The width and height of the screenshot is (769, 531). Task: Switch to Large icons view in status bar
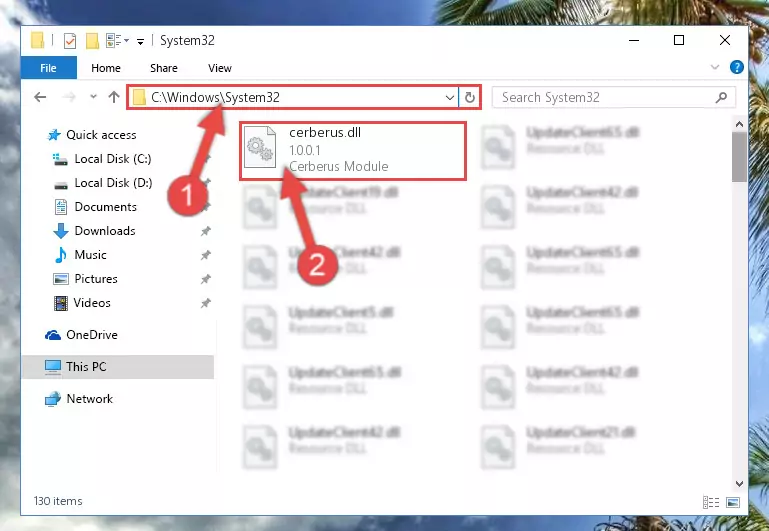click(x=733, y=502)
